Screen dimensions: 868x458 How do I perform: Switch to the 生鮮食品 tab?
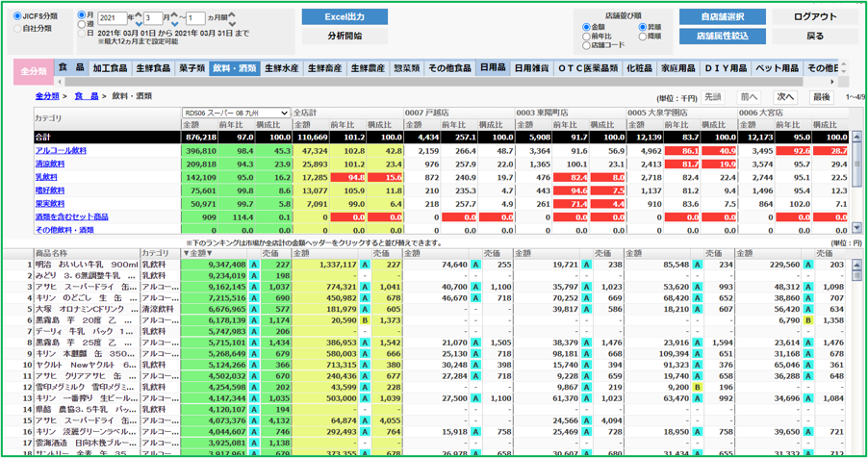[x=153, y=68]
